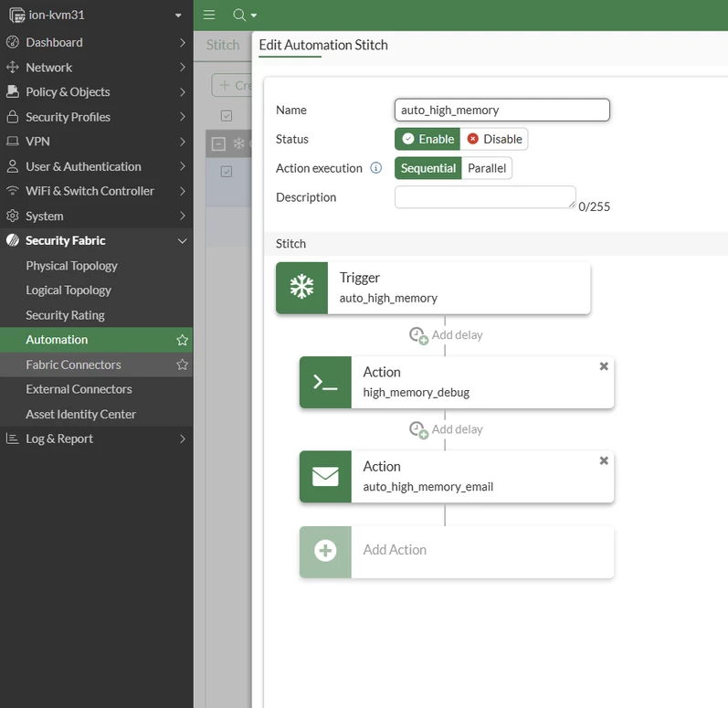The width and height of the screenshot is (728, 708).
Task: Click the WiFi & Switch Controller icon
Action: click(13, 190)
